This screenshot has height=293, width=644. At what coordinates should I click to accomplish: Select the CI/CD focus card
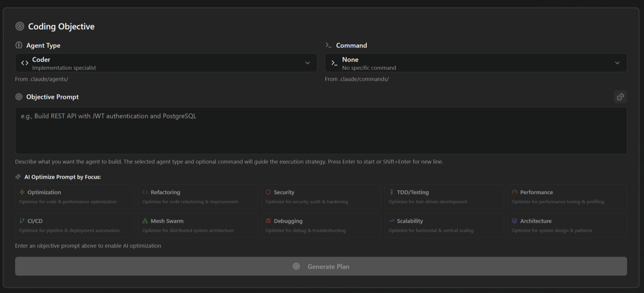pos(75,225)
